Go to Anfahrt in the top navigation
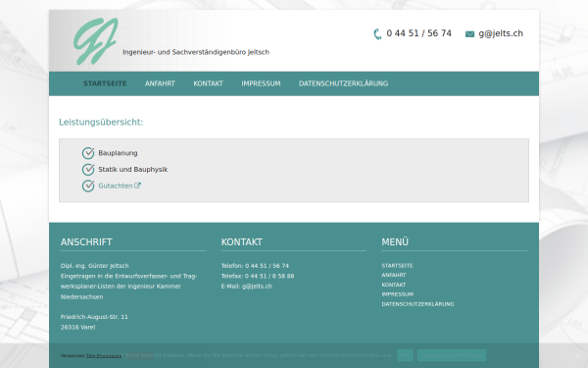Screen dimensions: 588x368 [x=160, y=83]
